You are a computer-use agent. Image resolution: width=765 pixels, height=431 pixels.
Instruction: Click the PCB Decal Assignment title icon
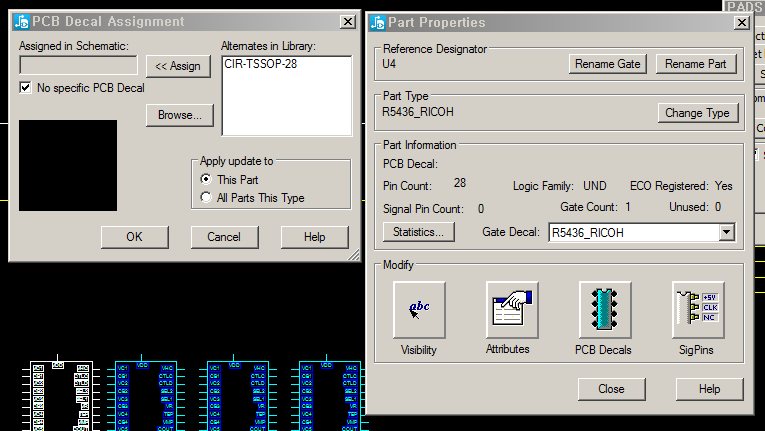point(21,21)
